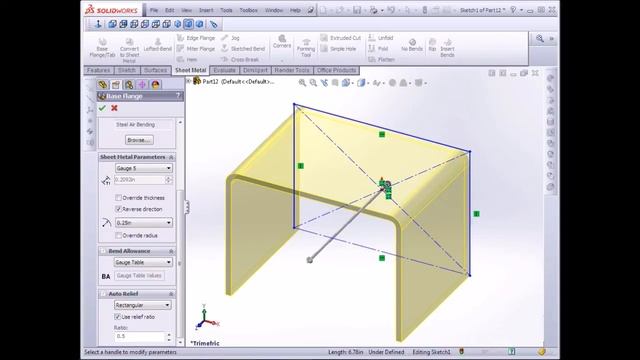The width and height of the screenshot is (640, 360).
Task: Open the Rectangular auto relief dropdown
Action: tap(142, 305)
